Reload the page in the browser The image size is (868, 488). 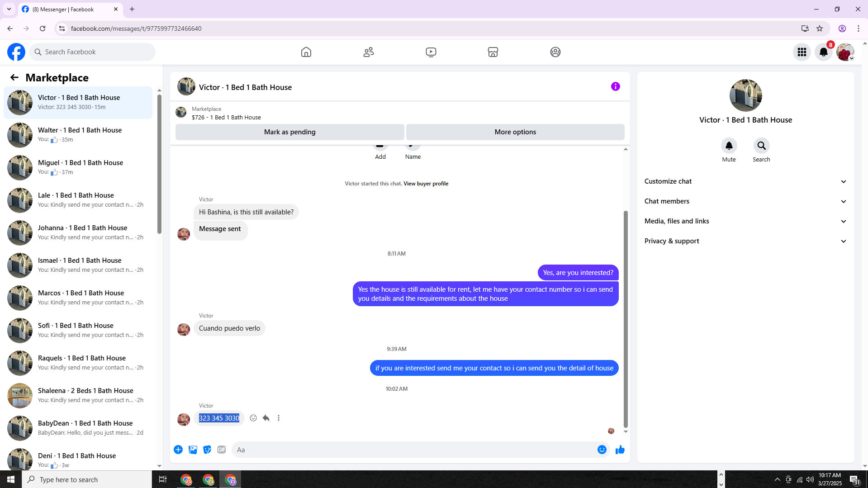[43, 28]
